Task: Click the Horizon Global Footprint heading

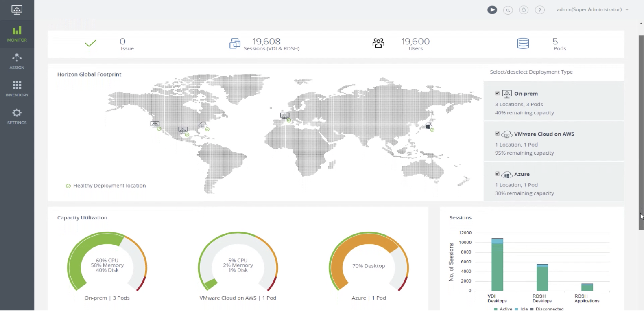Action: click(89, 74)
